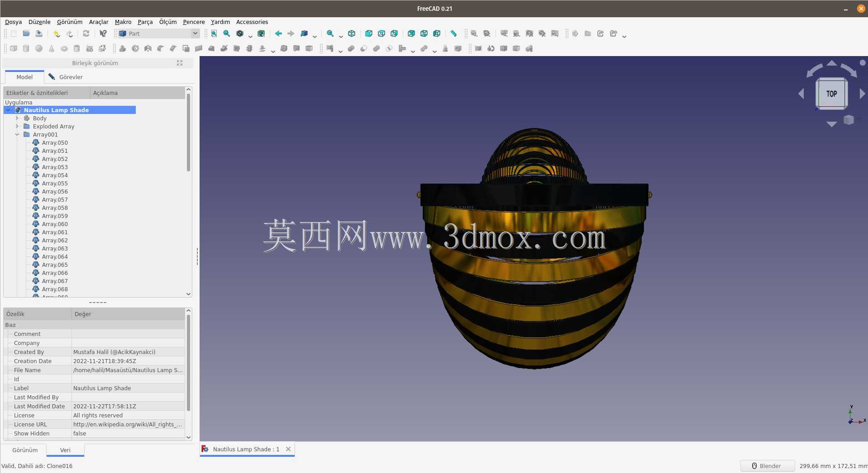Viewport: 868px width, 473px height.
Task: Click the teal back navigation arrow
Action: tap(278, 33)
